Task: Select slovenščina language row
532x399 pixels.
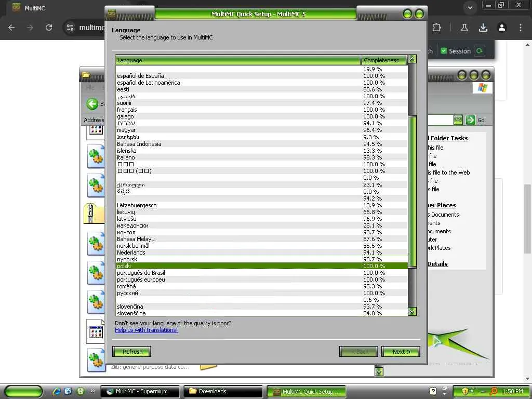Action: (262, 313)
